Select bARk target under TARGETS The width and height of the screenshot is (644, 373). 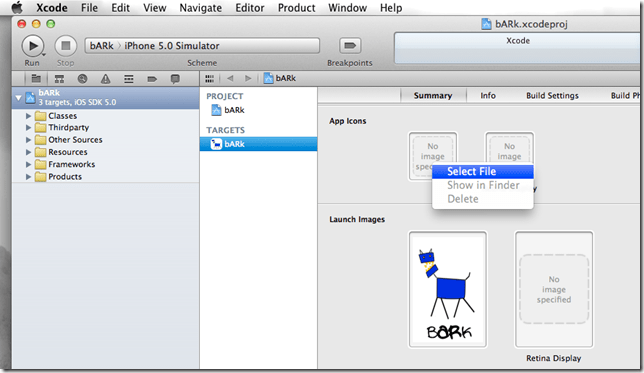[x=258, y=144]
